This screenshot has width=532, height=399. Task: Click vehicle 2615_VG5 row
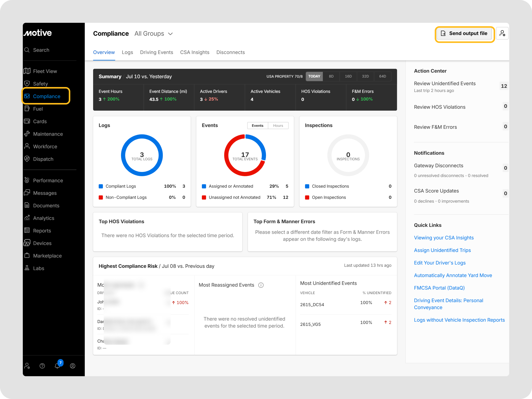click(346, 324)
